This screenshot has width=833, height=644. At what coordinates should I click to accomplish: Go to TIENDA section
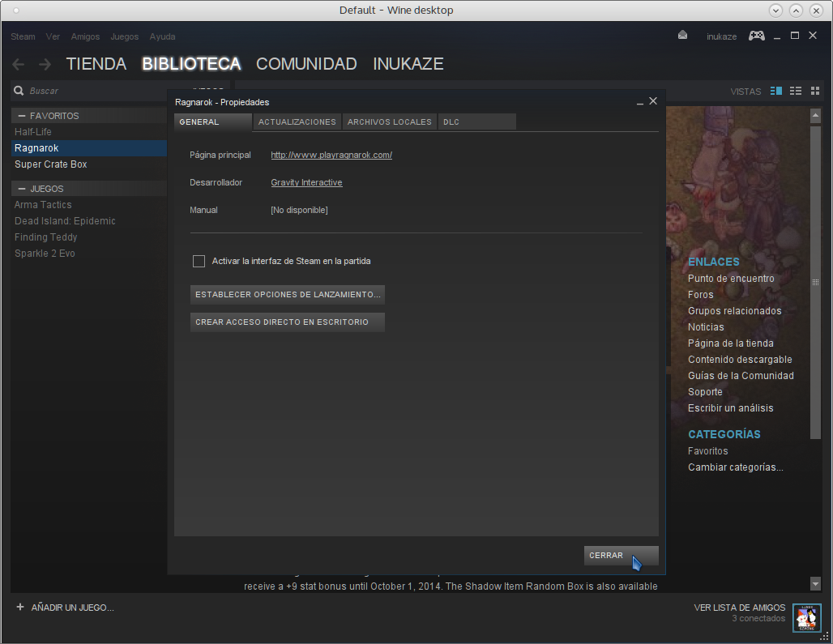(x=96, y=64)
